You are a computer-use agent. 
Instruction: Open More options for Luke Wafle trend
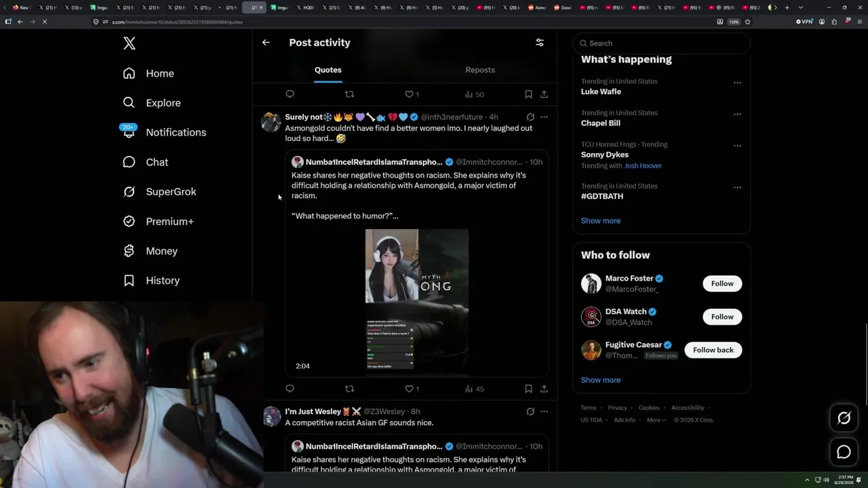[737, 82]
